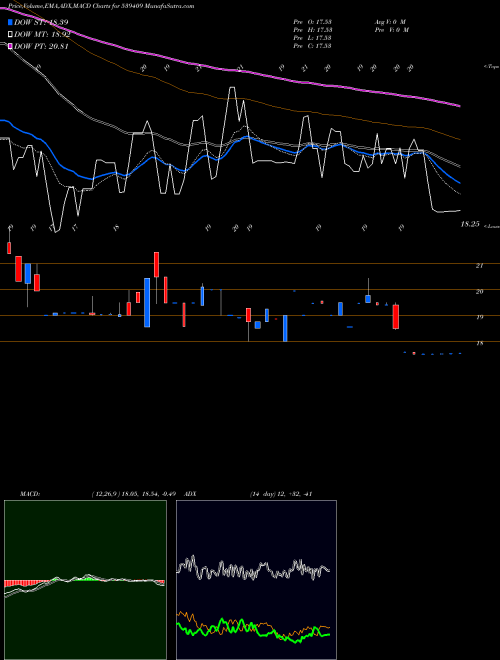Click the Avg V: 0 M readout
This screenshot has width=500, height=660.
tap(390, 22)
